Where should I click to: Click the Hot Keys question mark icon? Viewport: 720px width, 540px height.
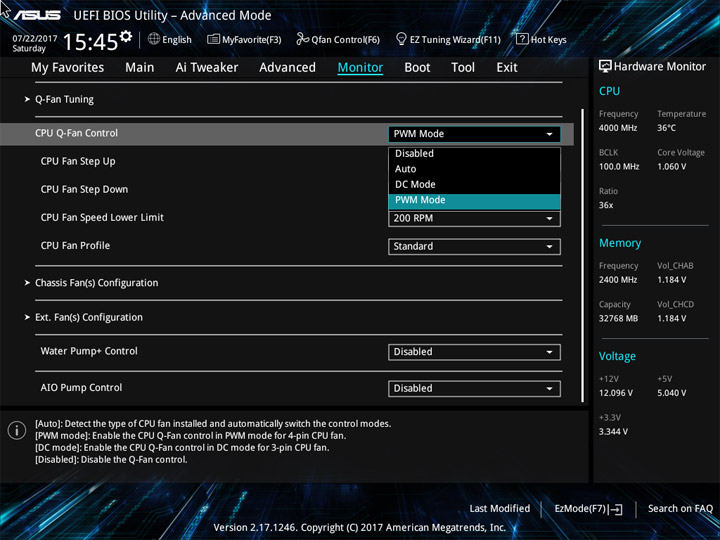tap(522, 39)
